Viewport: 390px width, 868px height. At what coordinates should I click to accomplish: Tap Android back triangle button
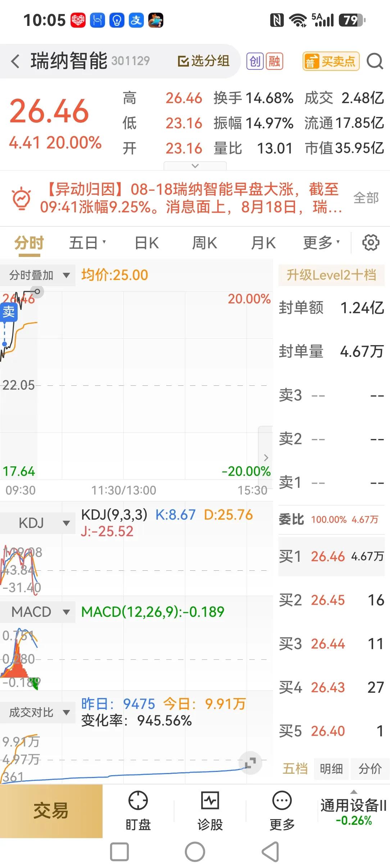(x=271, y=852)
